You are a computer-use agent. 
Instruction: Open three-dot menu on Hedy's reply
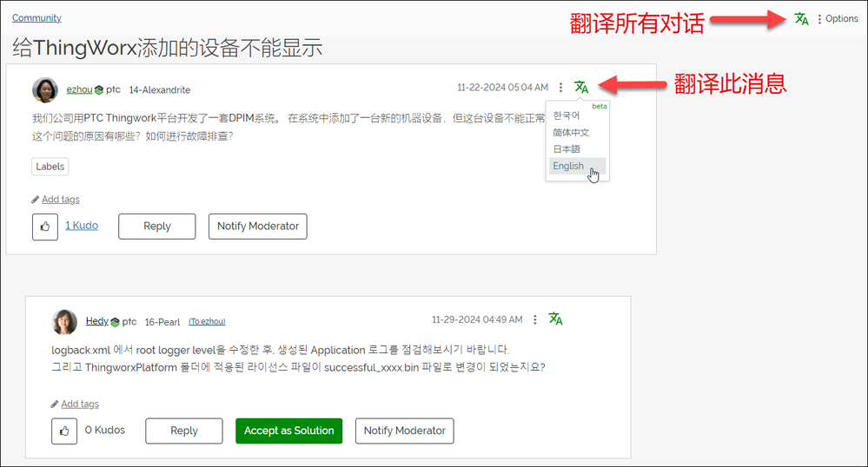534,319
